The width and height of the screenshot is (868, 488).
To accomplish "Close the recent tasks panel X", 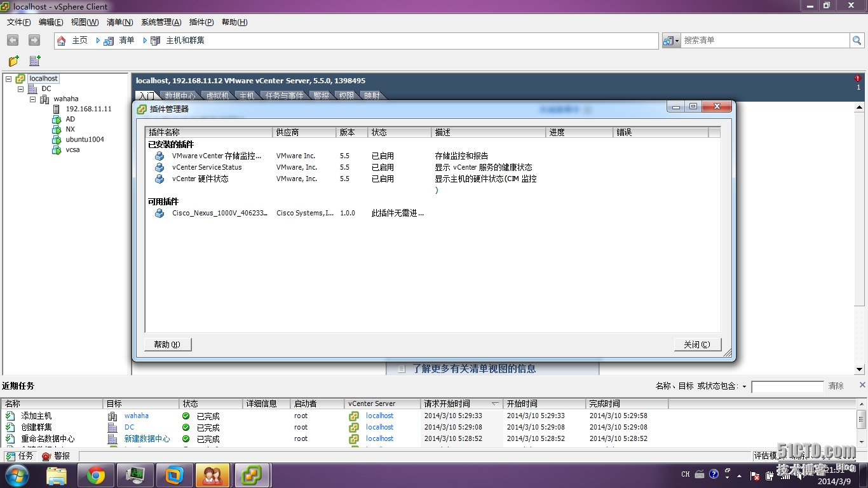I will (862, 385).
